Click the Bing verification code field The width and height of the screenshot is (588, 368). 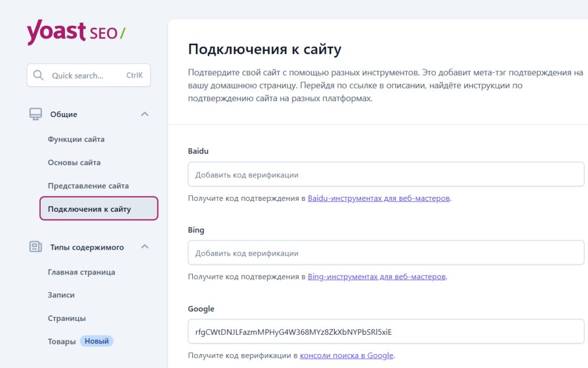tap(386, 253)
